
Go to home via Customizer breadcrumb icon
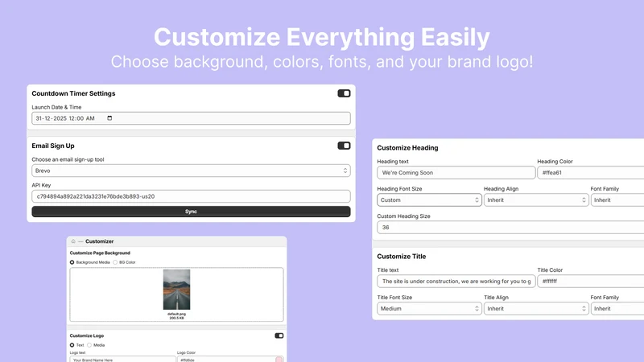[73, 241]
